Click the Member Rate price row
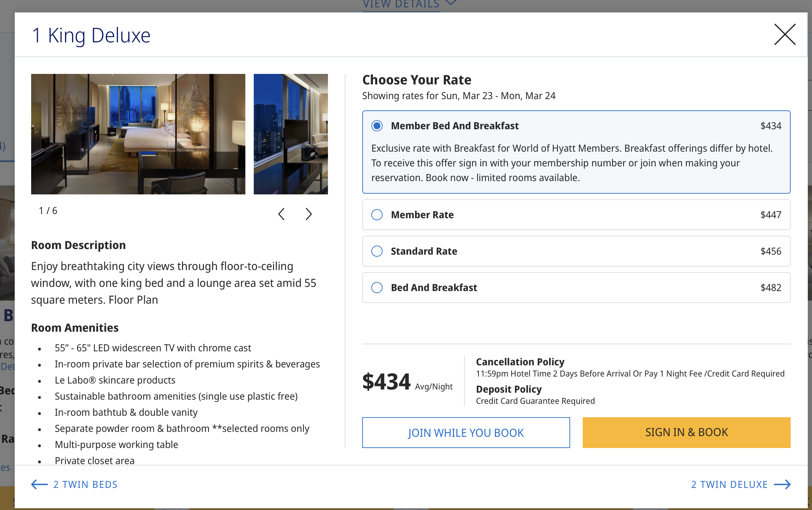 tap(576, 215)
